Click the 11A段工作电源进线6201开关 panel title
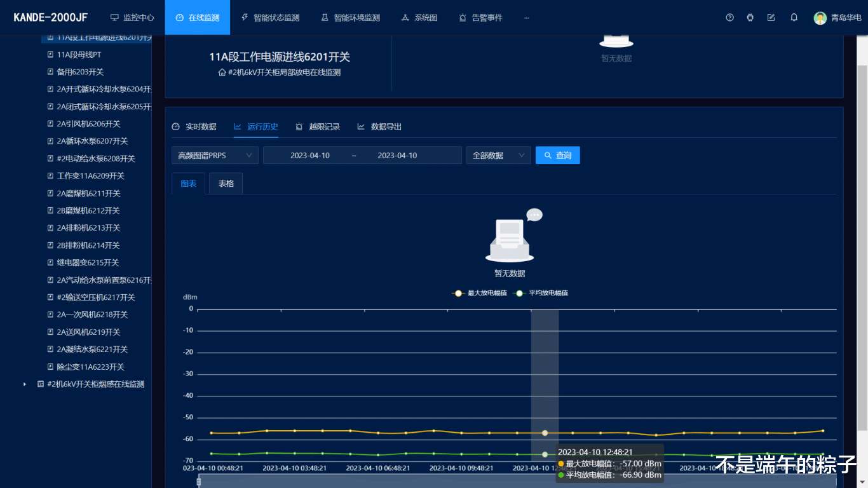The height and width of the screenshot is (488, 868). 280,57
